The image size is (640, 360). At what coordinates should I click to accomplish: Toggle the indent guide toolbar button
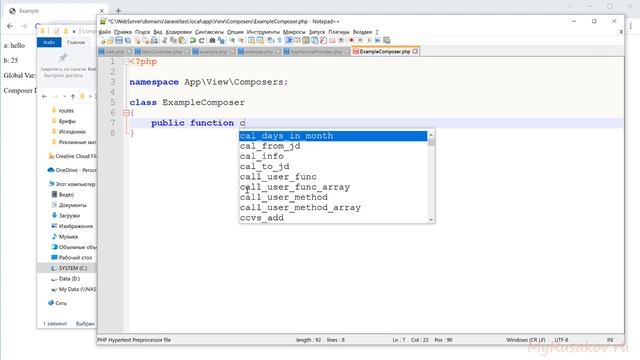(x=289, y=40)
